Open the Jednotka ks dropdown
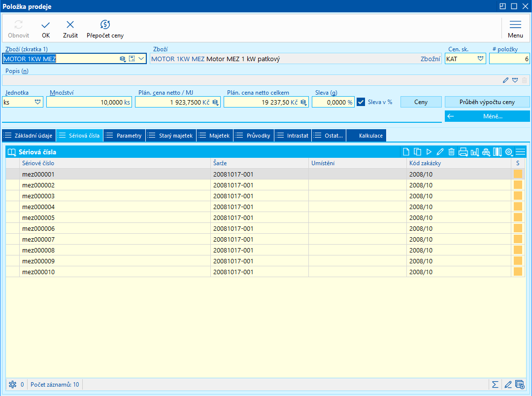Image resolution: width=532 pixels, height=396 pixels. (x=37, y=102)
